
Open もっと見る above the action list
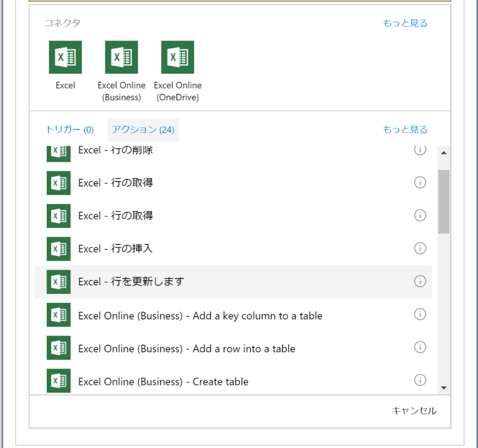tap(405, 129)
